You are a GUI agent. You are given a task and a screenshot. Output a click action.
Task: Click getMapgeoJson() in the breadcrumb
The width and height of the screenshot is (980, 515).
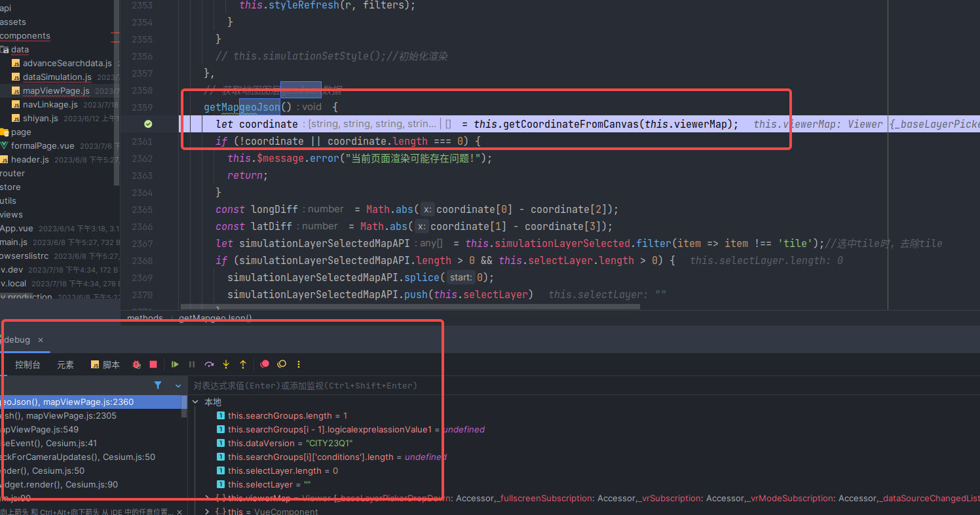pos(216,318)
